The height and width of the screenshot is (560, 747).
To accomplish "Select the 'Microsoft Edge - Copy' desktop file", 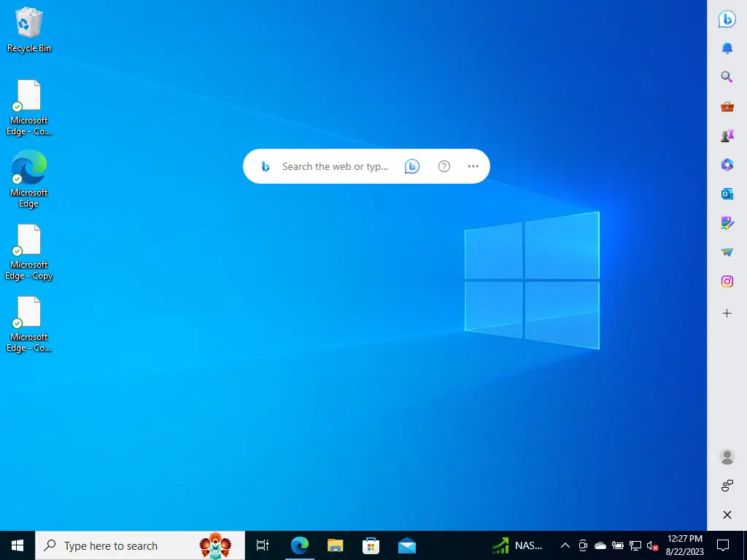I will (29, 252).
